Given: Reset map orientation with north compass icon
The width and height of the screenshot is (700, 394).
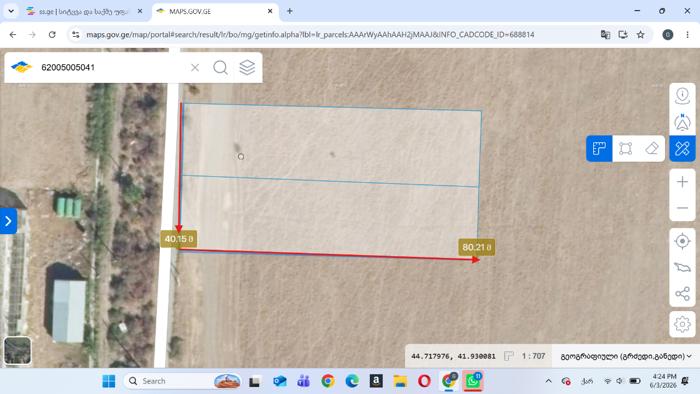Looking at the screenshot, I should (682, 122).
